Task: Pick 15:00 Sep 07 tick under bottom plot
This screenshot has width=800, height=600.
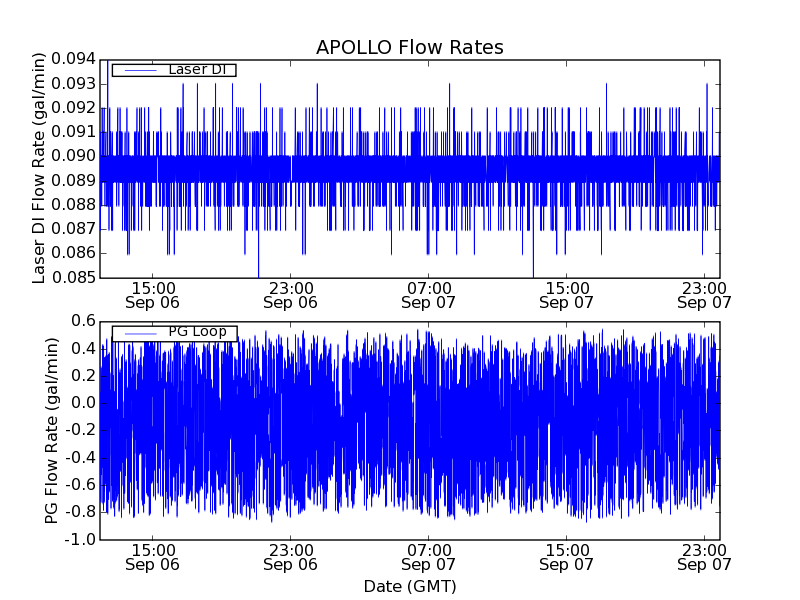Action: point(566,557)
